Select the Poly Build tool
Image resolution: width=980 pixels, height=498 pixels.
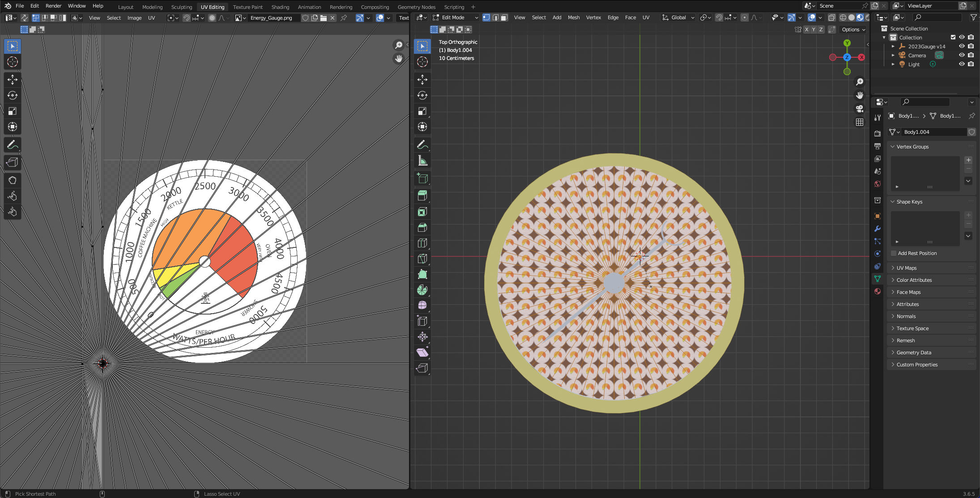point(422,274)
